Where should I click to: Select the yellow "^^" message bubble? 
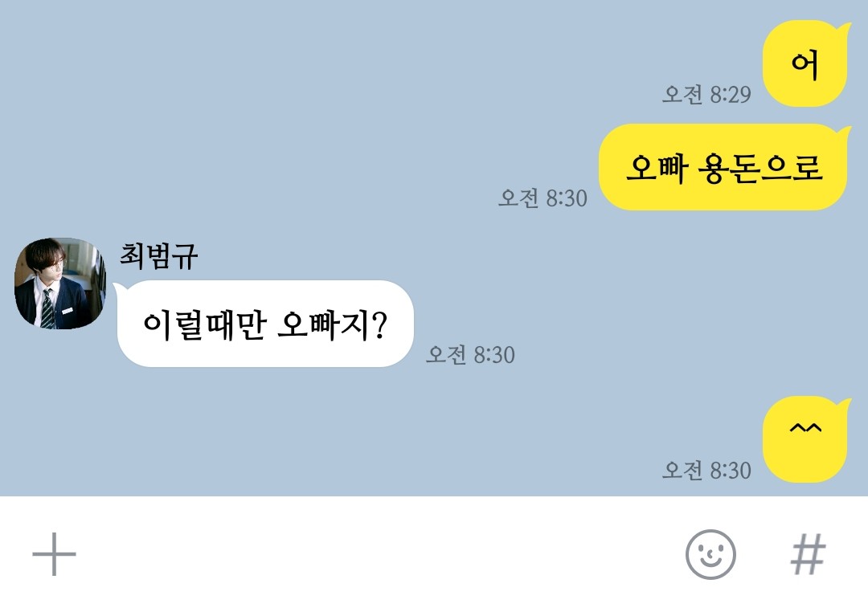pos(806,439)
